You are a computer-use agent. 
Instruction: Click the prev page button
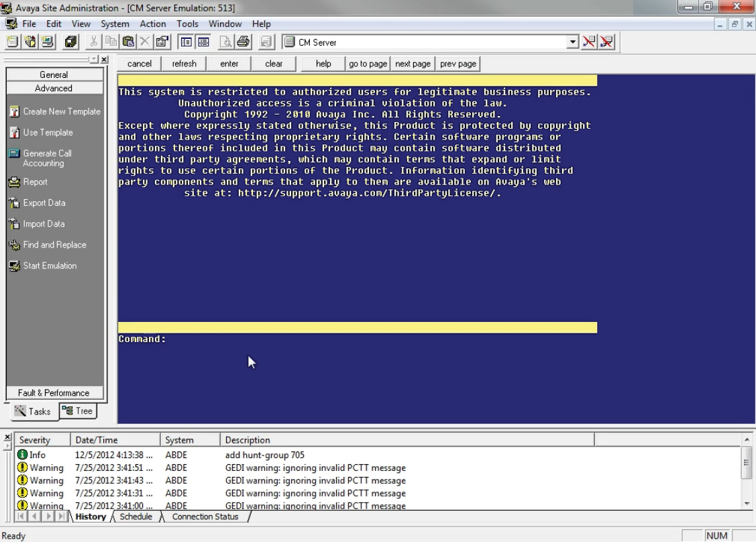[458, 64]
